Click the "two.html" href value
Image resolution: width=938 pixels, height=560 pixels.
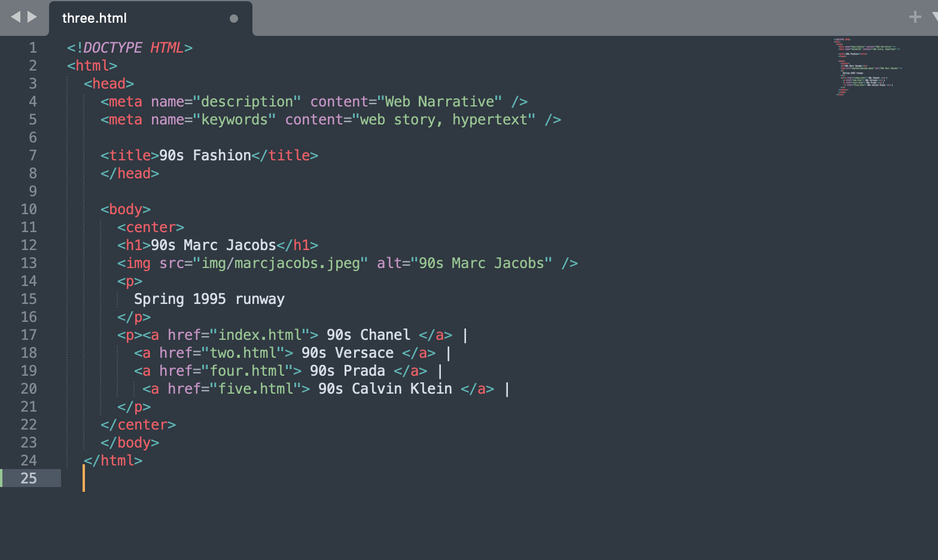(x=243, y=353)
